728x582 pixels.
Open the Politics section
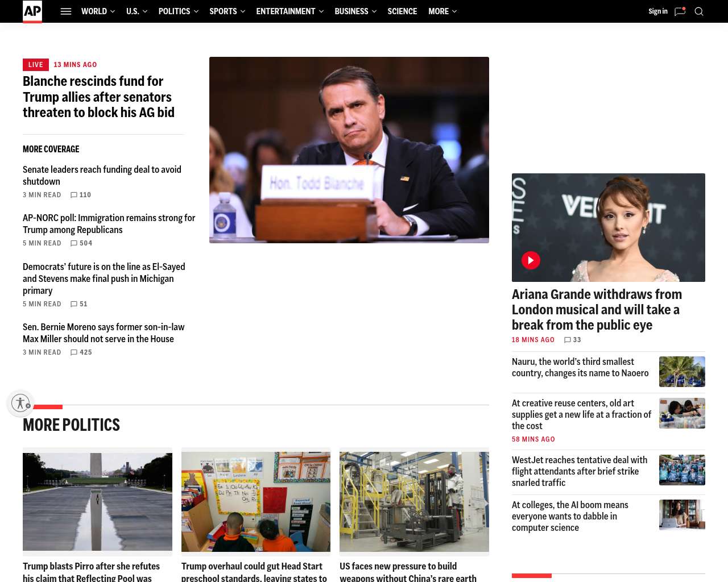174,11
